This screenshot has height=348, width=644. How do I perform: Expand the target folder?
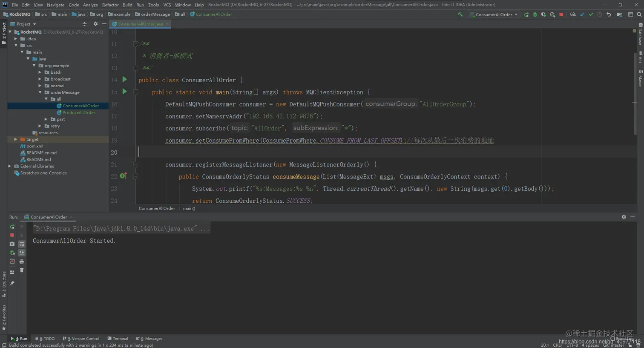[16, 139]
